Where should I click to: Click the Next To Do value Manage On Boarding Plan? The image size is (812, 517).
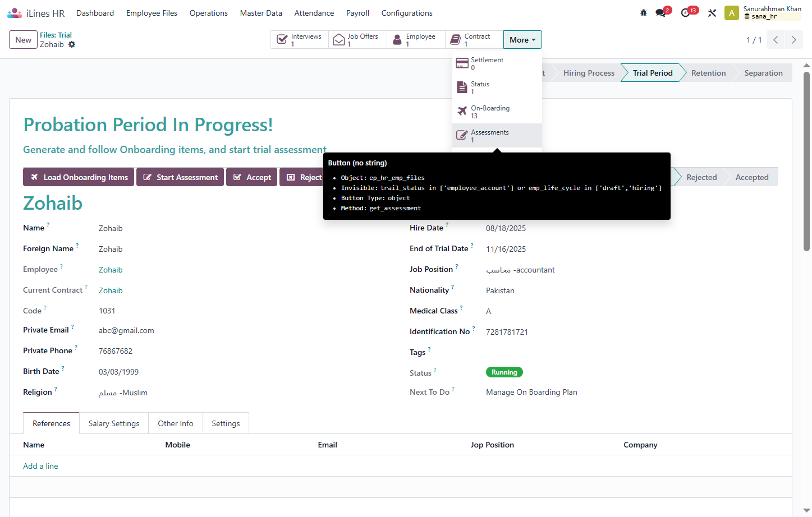coord(531,392)
